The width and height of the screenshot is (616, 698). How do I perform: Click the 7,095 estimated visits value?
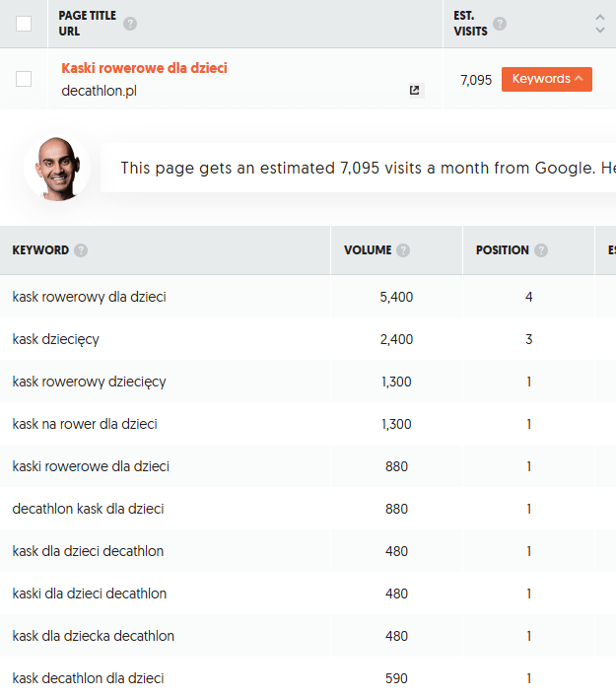coord(476,80)
